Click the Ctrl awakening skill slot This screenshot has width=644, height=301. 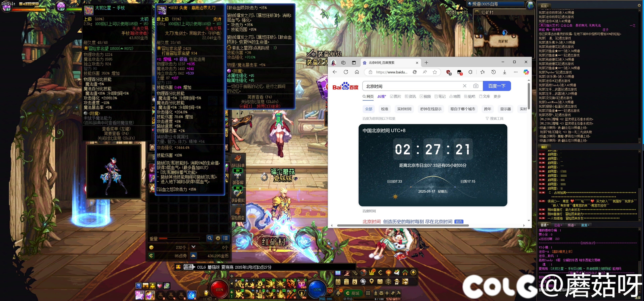(x=302, y=284)
